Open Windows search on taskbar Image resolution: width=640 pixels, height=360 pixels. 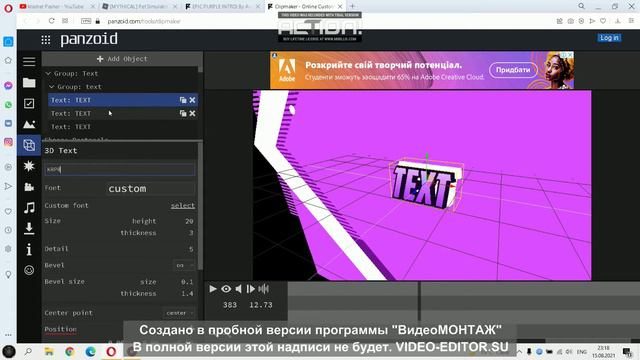tap(28, 351)
